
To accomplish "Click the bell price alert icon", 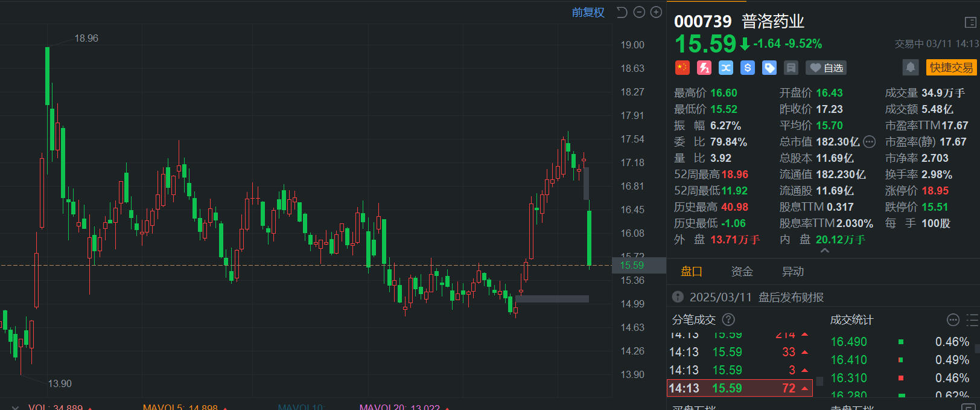I will coord(911,67).
